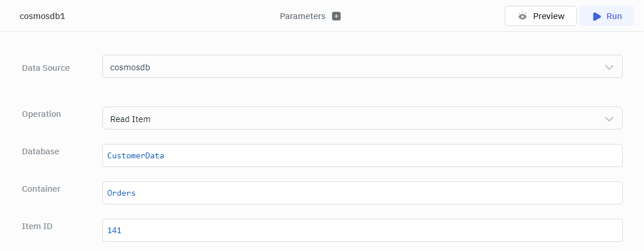Click into the Item ID field
Image resolution: width=644 pixels, height=251 pixels.
(362, 230)
